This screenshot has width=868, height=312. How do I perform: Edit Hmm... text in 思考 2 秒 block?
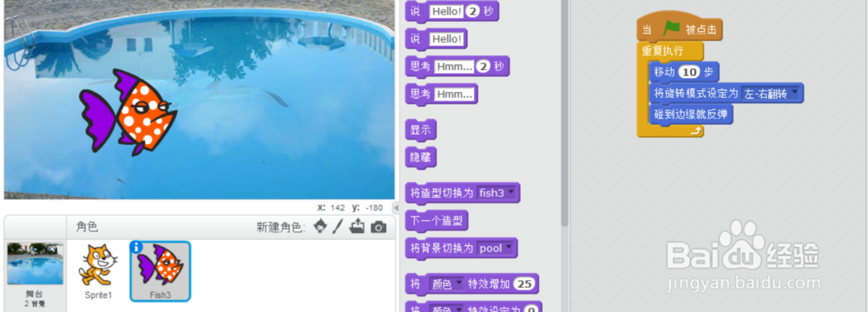coord(454,67)
